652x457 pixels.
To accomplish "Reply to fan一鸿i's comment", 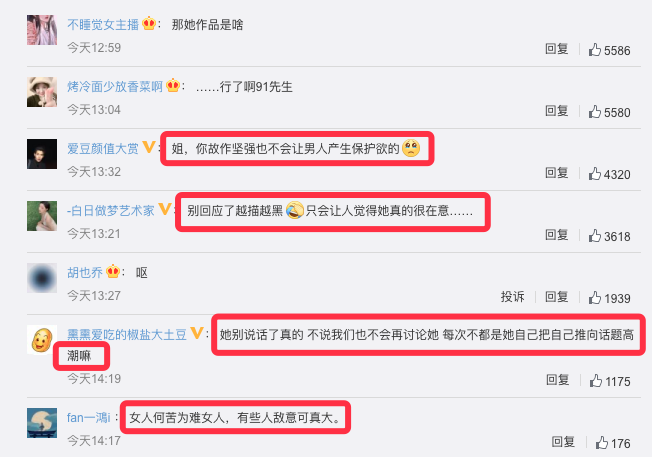I will (563, 442).
